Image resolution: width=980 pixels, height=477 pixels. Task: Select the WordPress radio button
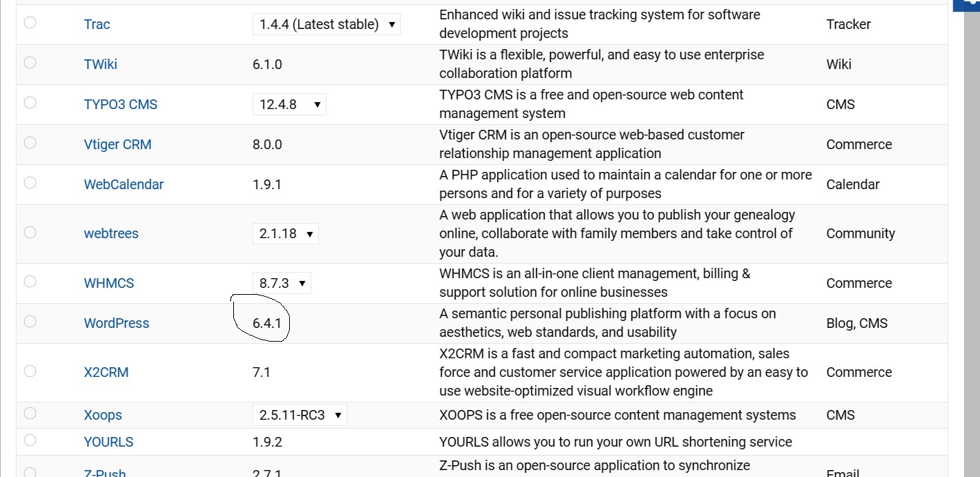tap(30, 321)
